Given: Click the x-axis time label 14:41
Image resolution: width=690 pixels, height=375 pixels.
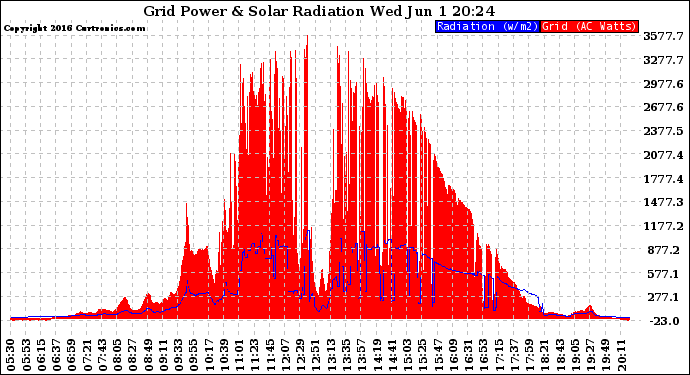Looking at the screenshot, I should pos(393,355).
